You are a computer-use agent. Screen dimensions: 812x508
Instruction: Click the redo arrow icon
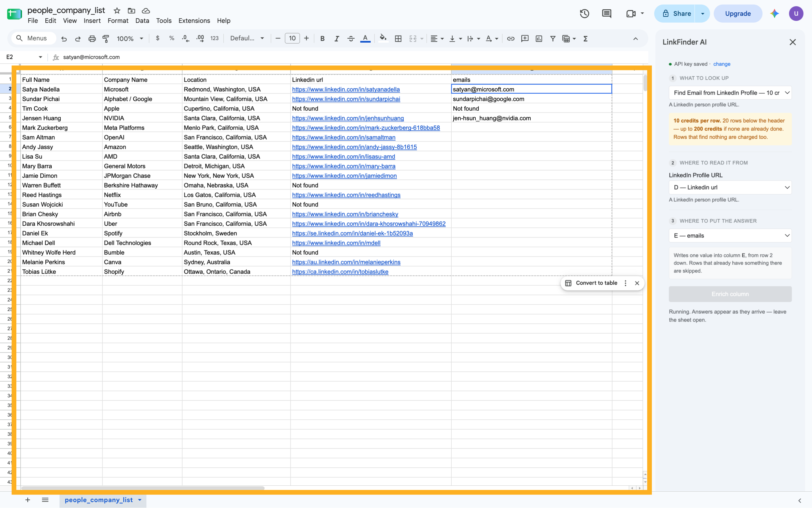pos(78,39)
